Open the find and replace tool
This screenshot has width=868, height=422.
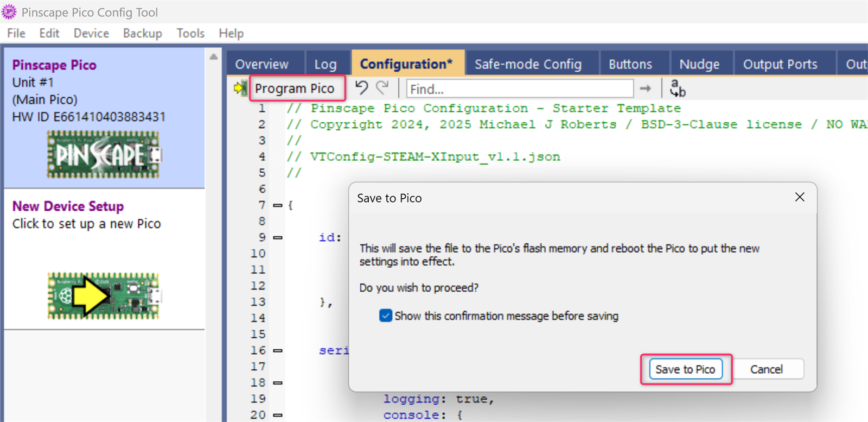(678, 88)
